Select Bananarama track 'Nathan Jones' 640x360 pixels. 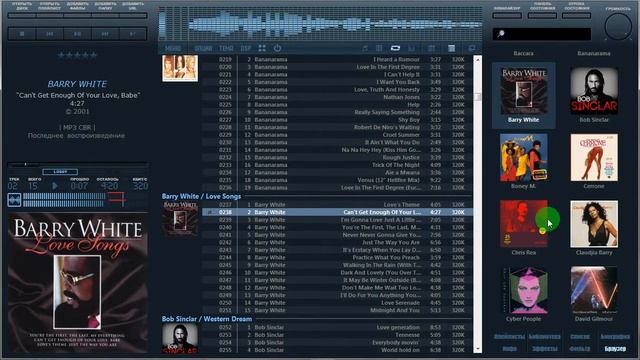[x=337, y=97]
